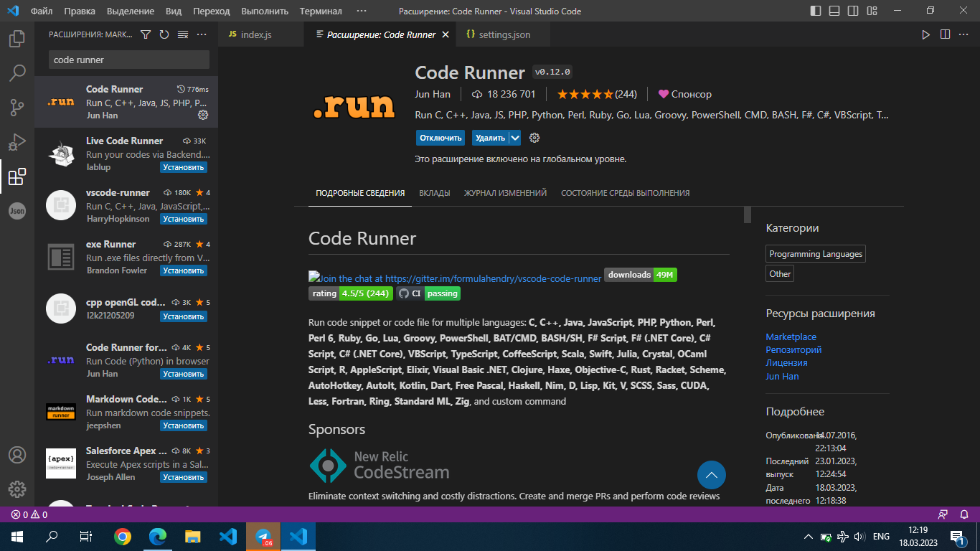The height and width of the screenshot is (551, 980).
Task: Install the Live Code Runner extension
Action: 184,166
